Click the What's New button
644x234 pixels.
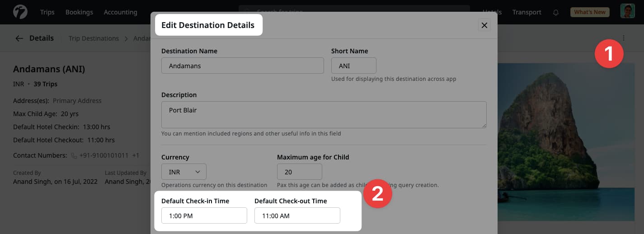point(589,12)
